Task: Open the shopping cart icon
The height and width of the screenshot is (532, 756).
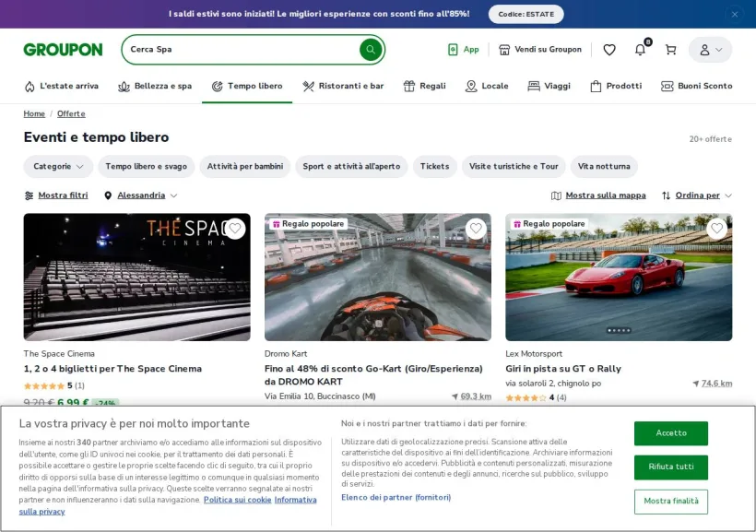Action: (670, 49)
